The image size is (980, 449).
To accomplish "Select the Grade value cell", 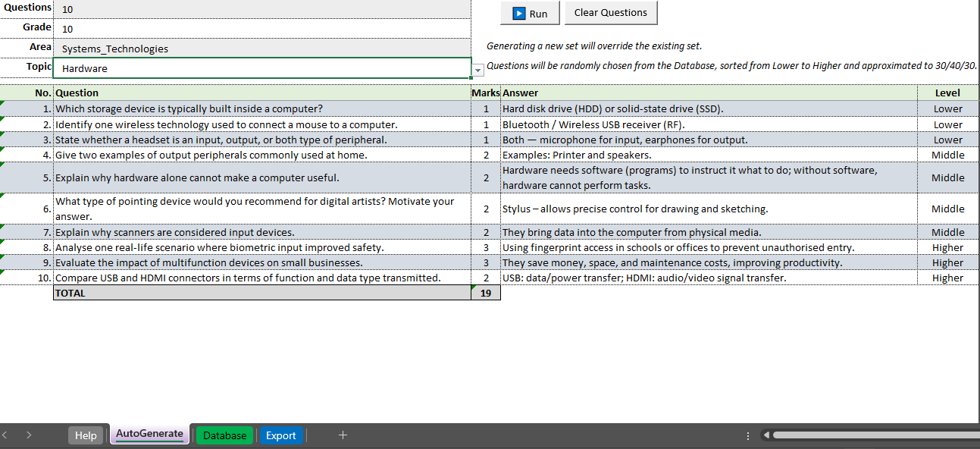I will click(261, 29).
